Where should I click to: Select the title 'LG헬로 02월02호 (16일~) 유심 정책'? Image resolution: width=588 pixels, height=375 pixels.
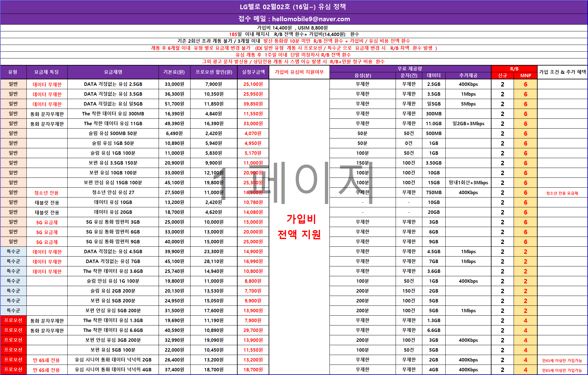click(x=293, y=7)
